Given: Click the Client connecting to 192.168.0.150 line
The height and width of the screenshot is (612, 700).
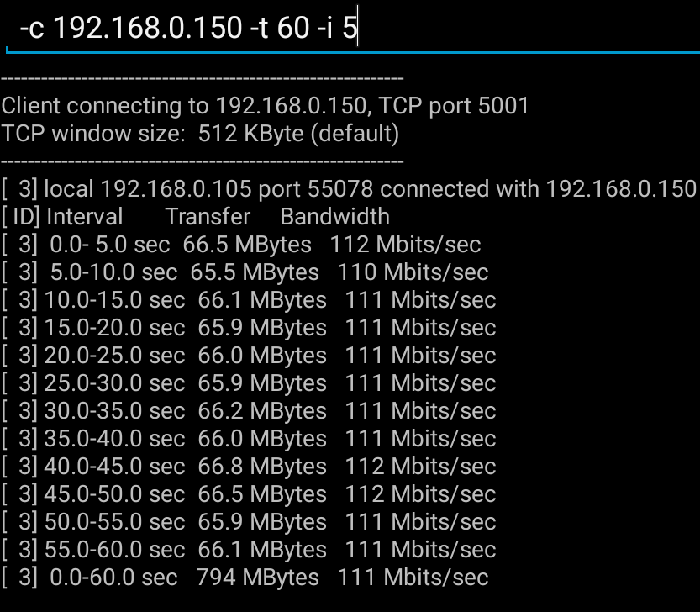Looking at the screenshot, I should pos(265,106).
